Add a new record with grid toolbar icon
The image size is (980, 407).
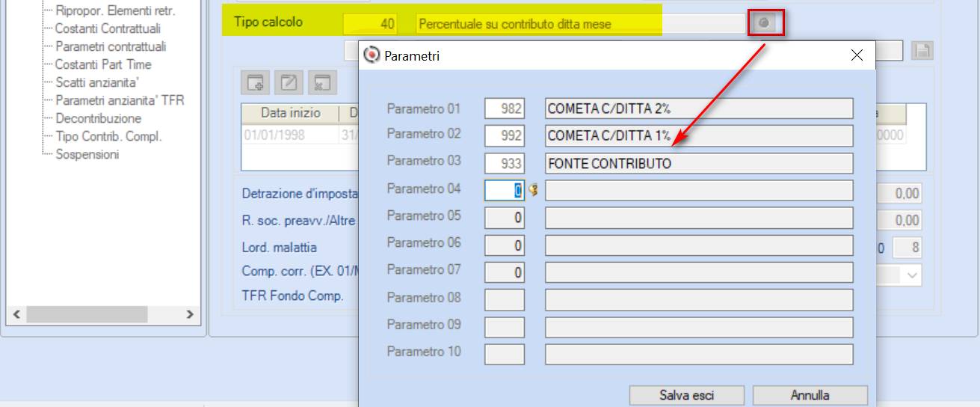point(256,82)
